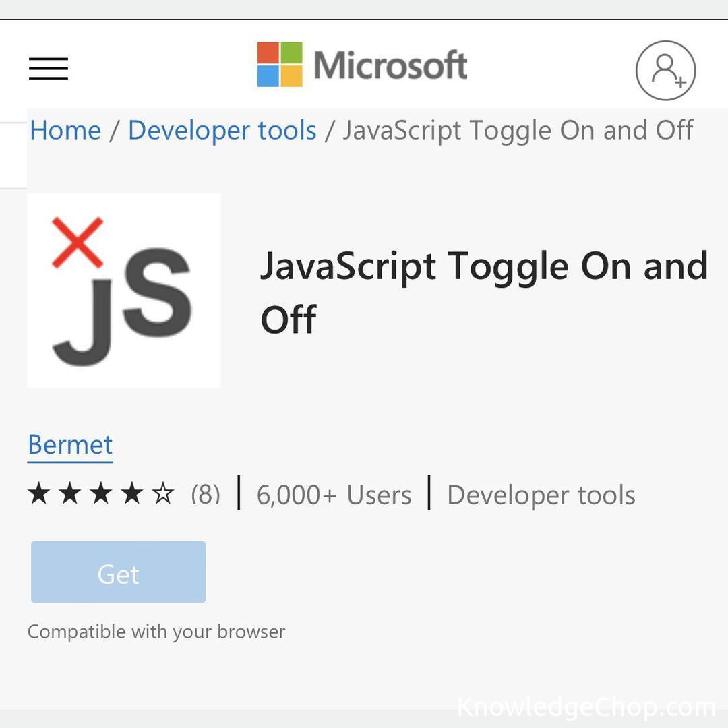Click the fifth empty rating star
728x728 pixels.
(x=163, y=494)
